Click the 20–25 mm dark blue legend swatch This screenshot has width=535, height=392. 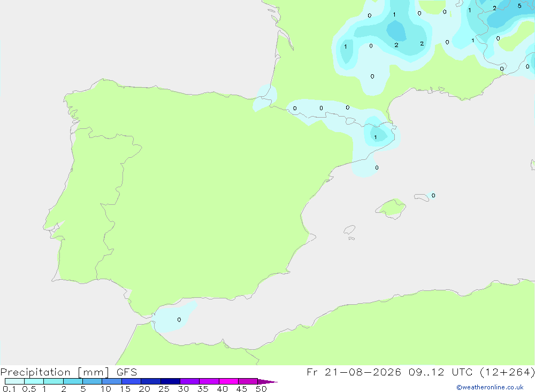151,381
